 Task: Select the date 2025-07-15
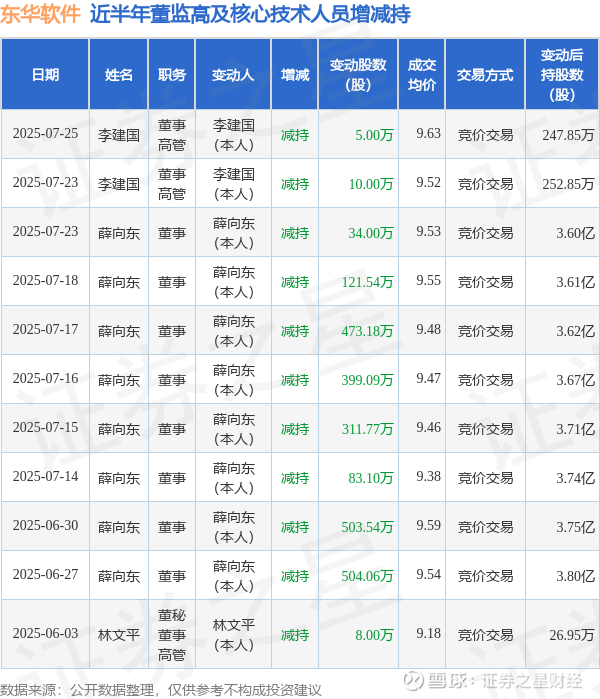45,428
